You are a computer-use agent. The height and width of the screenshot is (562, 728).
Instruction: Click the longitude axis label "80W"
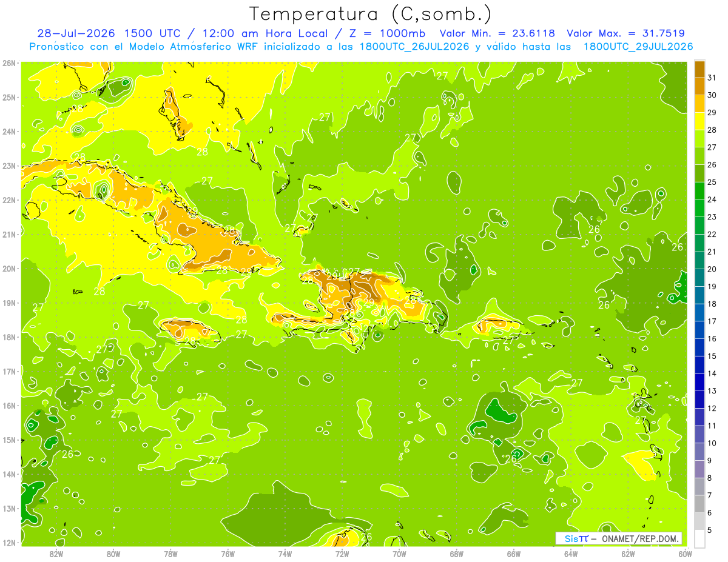click(x=113, y=554)
